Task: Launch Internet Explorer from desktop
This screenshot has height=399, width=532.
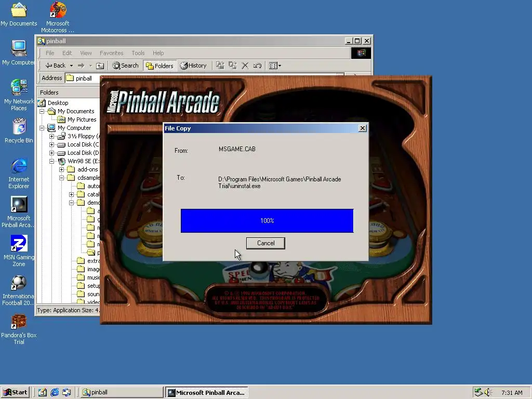Action: tap(19, 174)
